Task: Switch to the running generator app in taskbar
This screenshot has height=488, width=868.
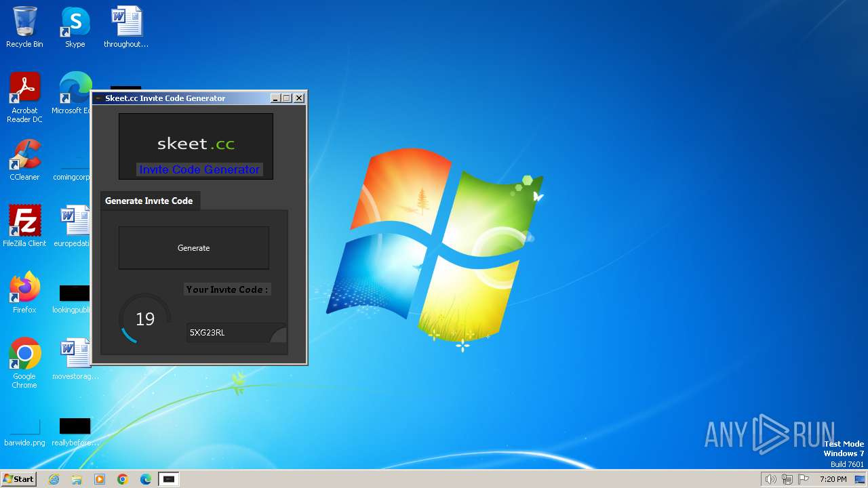Action: [169, 479]
